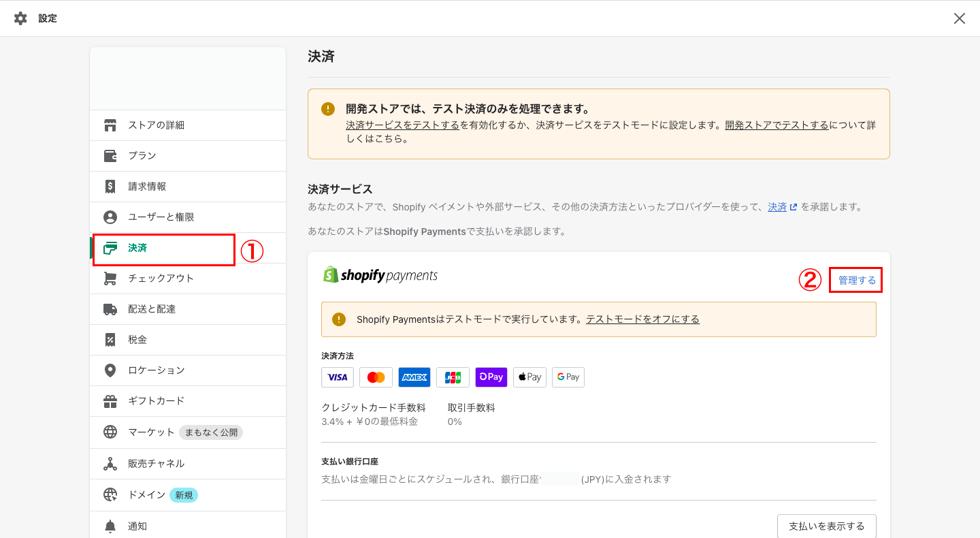Open ストアの詳細 settings
The image size is (980, 538).
point(188,125)
